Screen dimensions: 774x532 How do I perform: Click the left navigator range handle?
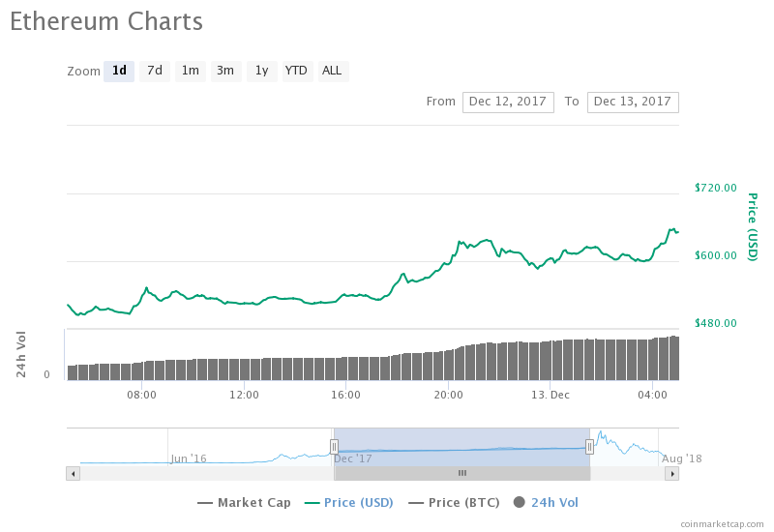pos(334,446)
